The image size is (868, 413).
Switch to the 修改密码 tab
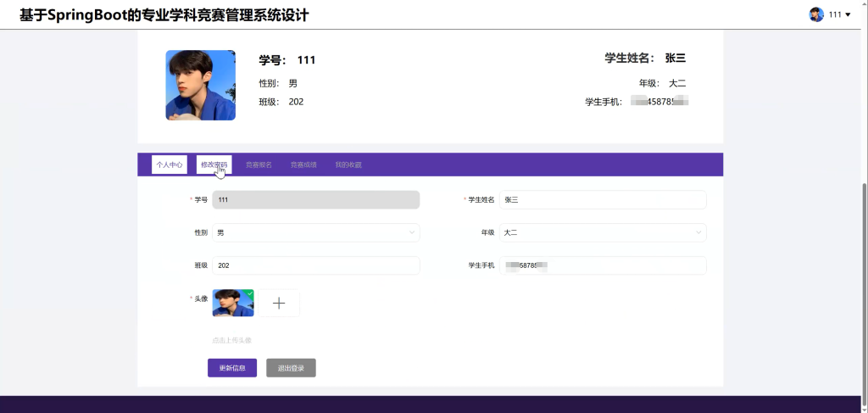coord(214,165)
